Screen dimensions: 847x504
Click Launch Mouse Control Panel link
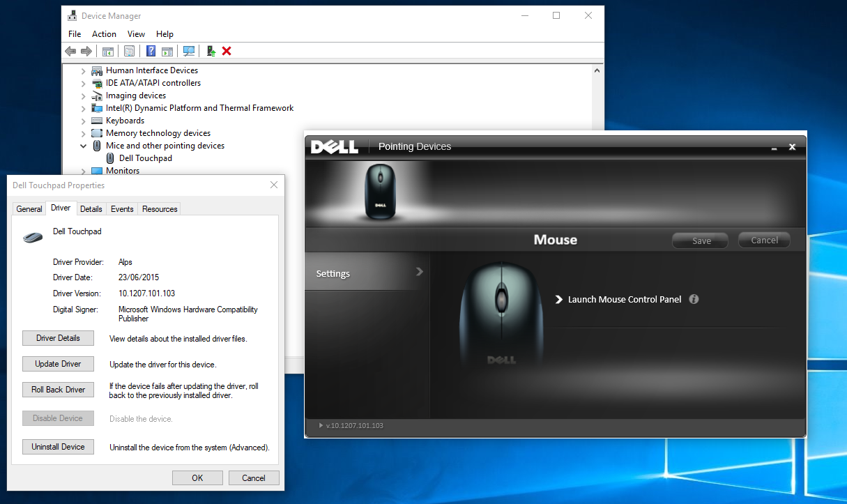(x=624, y=300)
